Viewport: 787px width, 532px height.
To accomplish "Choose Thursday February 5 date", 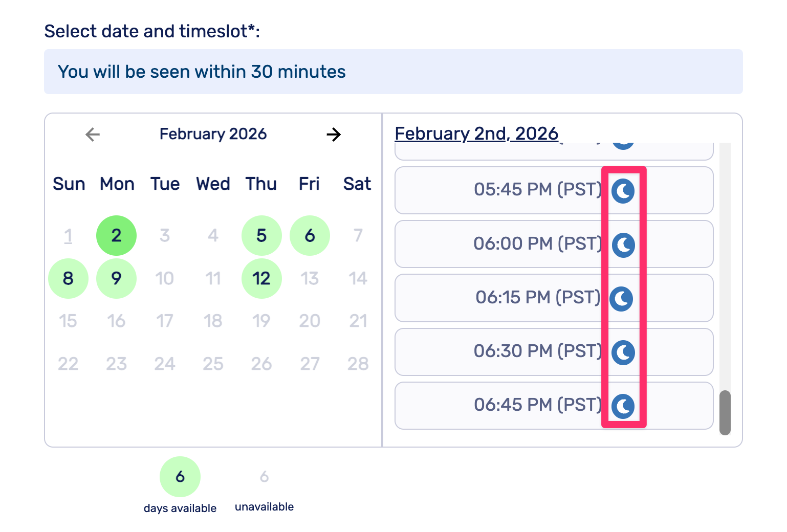I will [x=261, y=235].
